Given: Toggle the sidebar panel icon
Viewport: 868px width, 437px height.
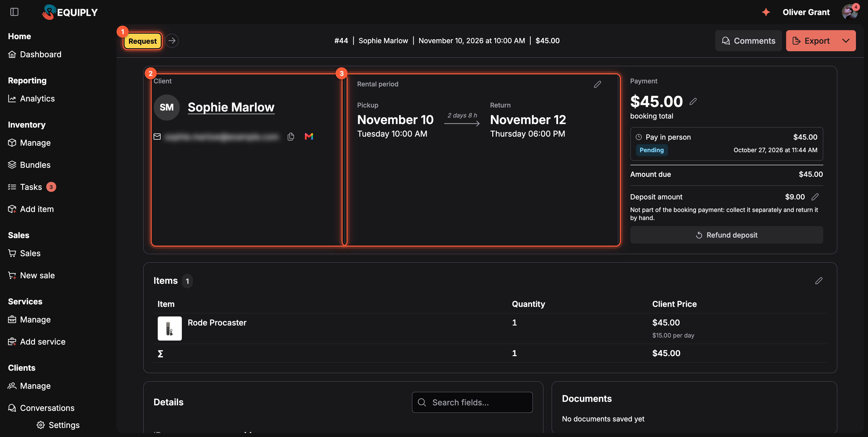Looking at the screenshot, I should [x=14, y=12].
